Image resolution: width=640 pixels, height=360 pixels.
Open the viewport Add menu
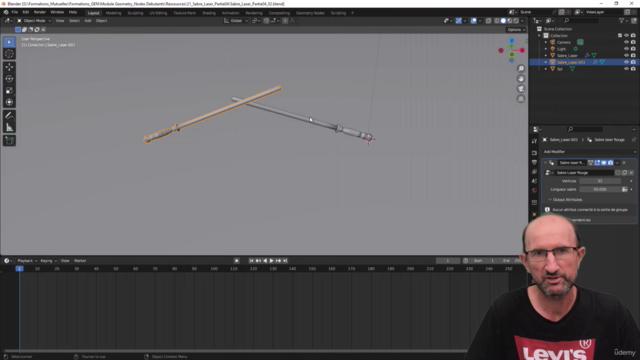pyautogui.click(x=88, y=21)
